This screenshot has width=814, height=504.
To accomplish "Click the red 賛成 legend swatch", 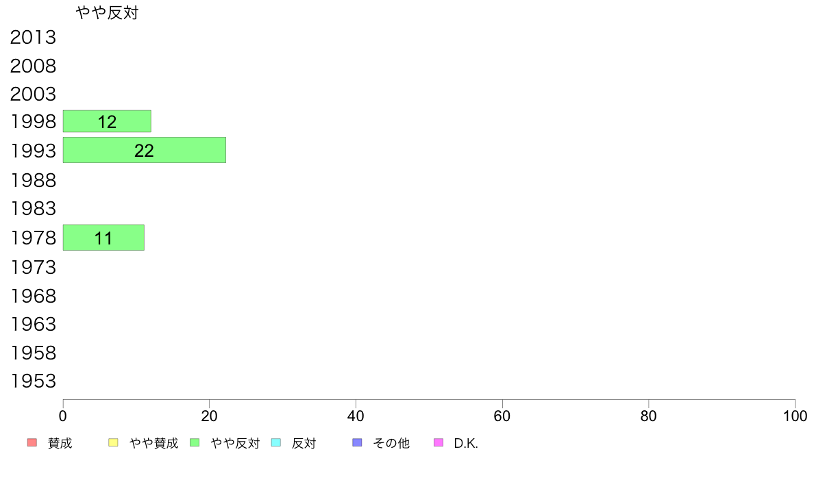I will point(32,442).
